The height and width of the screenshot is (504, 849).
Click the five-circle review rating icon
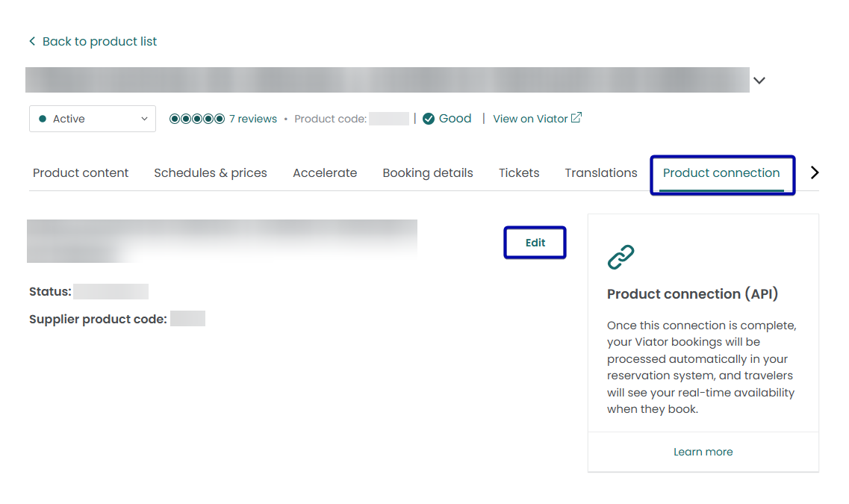[196, 119]
